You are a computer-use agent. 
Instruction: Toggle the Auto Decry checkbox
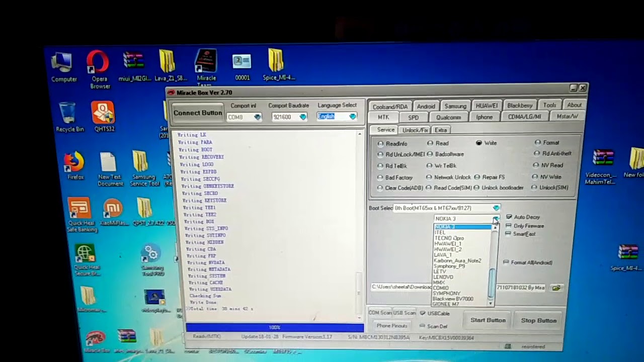(523, 217)
